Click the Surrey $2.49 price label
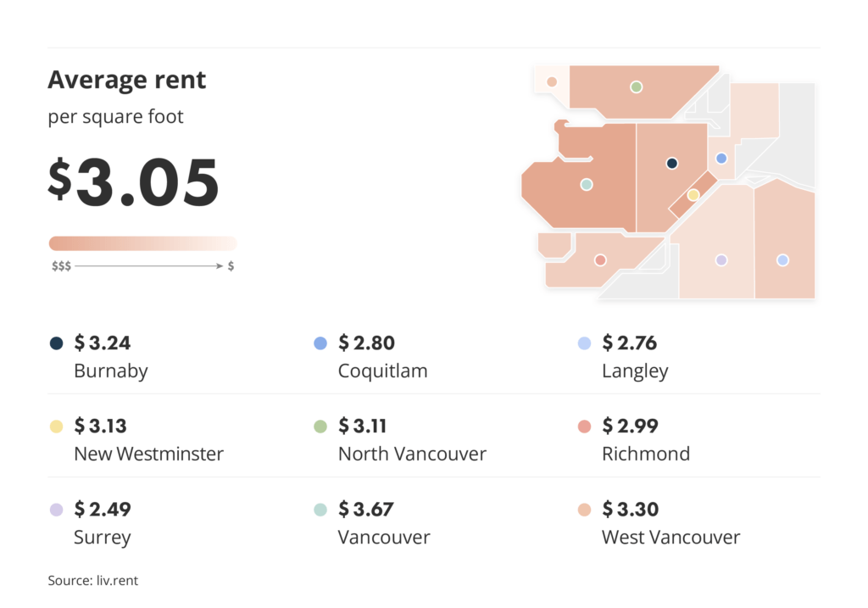The height and width of the screenshot is (608, 868). coord(103,510)
